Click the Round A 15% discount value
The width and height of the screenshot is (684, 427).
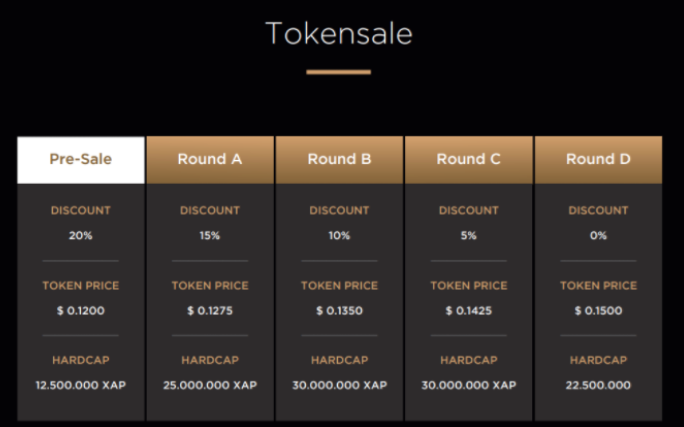point(210,236)
